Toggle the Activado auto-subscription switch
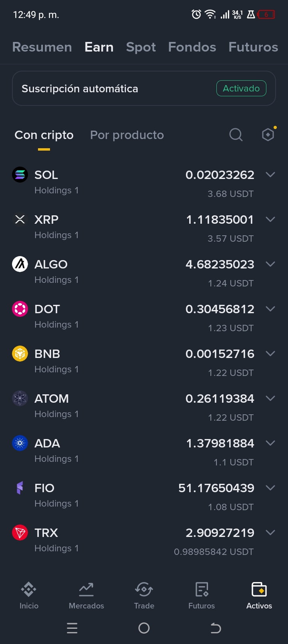Image resolution: width=288 pixels, height=644 pixels. tap(241, 88)
